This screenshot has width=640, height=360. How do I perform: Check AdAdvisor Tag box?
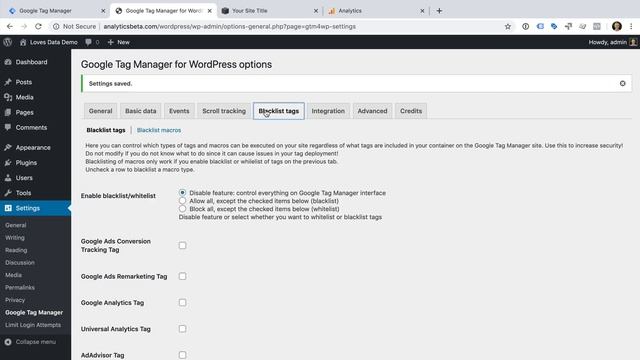(182, 355)
